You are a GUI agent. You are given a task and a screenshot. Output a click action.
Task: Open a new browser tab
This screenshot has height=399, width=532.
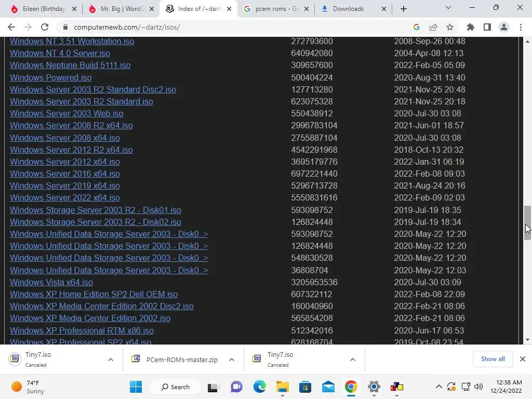tap(403, 9)
